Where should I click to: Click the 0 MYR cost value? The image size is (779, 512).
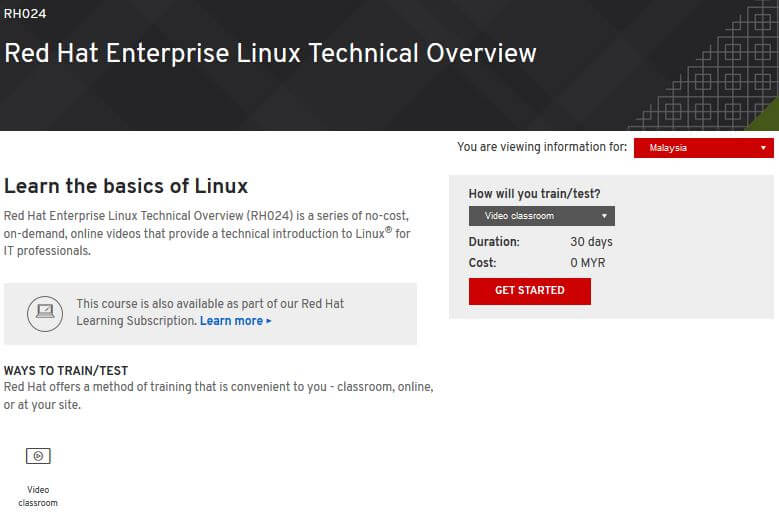[x=588, y=263]
